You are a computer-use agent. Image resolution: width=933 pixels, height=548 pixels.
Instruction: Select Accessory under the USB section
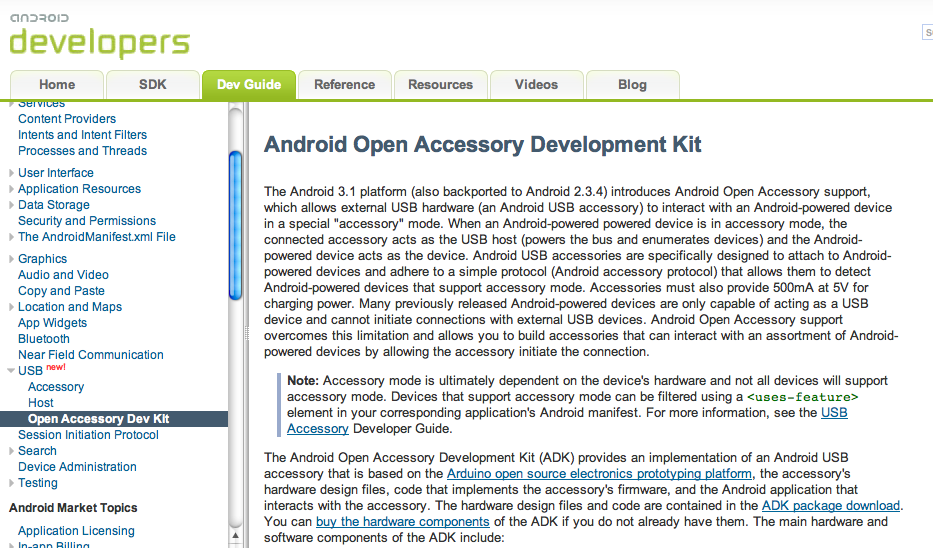56,387
